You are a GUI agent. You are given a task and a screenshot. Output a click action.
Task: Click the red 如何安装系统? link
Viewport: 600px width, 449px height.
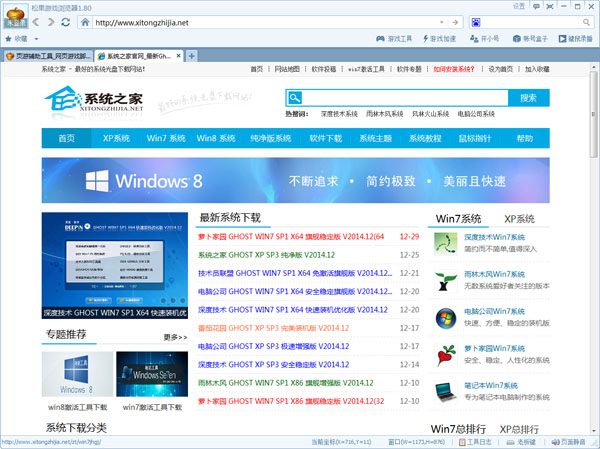(453, 69)
